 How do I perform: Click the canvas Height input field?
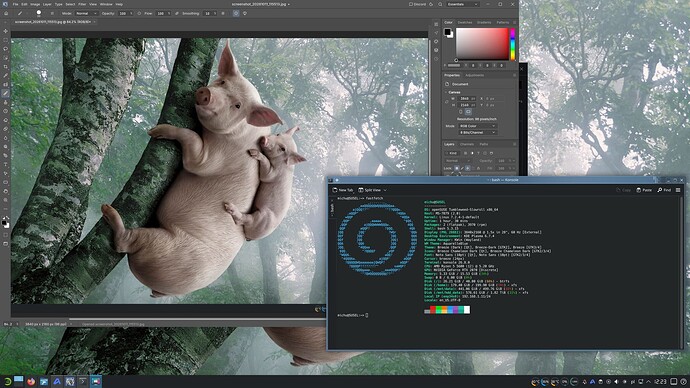[x=466, y=105]
